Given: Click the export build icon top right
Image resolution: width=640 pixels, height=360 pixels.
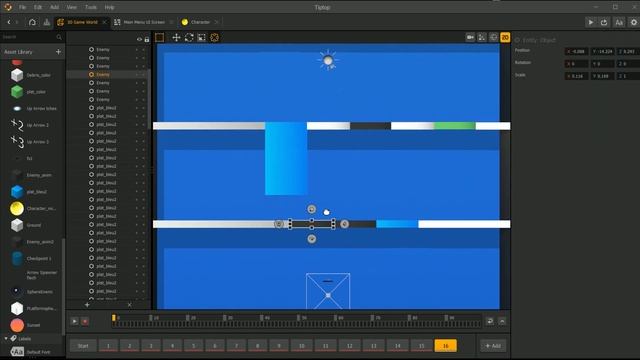Looking at the screenshot, I should pos(604,22).
